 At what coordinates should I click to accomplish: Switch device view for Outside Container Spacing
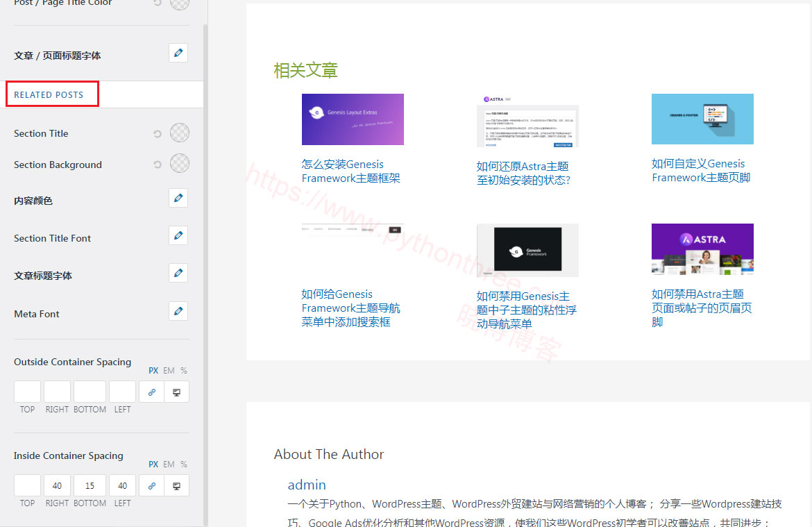(176, 392)
